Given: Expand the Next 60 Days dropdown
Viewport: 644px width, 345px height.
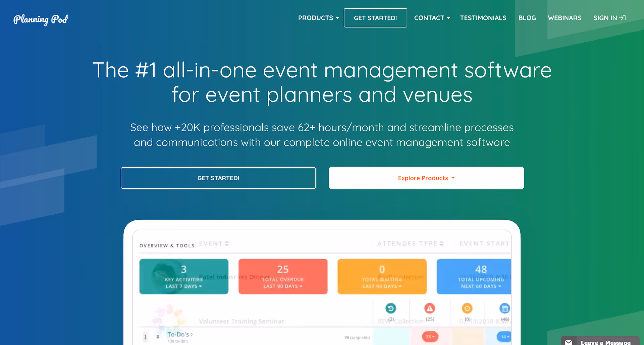Looking at the screenshot, I should coord(481,286).
